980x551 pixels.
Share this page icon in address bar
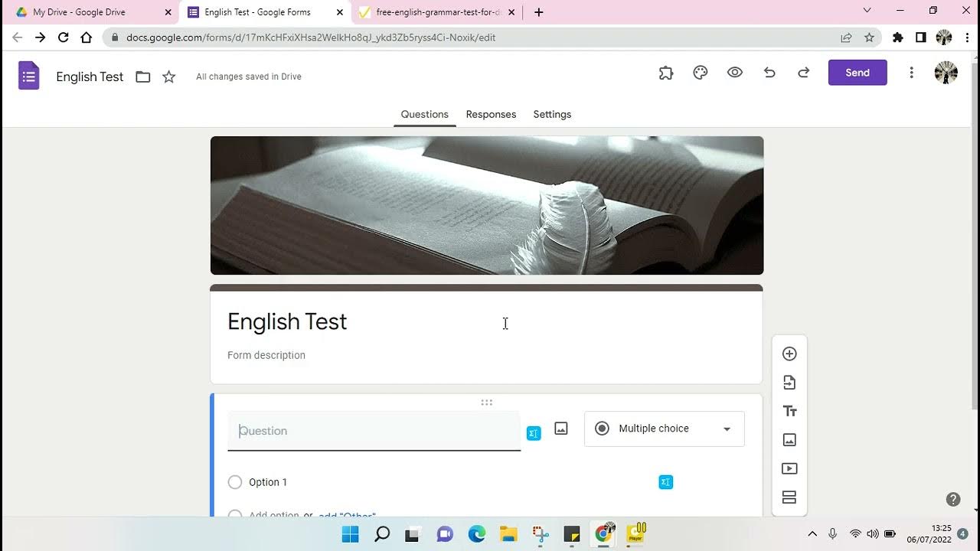coord(846,37)
